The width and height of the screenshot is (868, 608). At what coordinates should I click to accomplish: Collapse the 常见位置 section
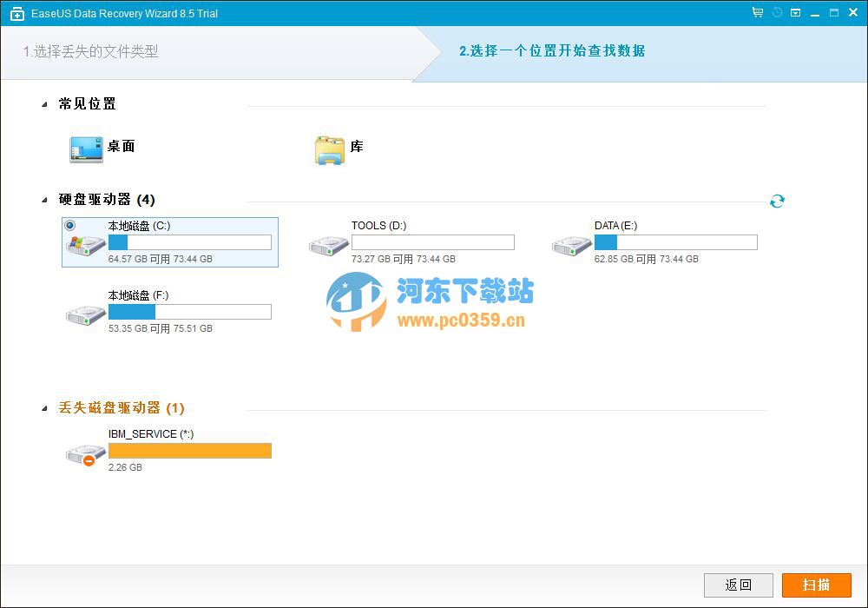43,103
